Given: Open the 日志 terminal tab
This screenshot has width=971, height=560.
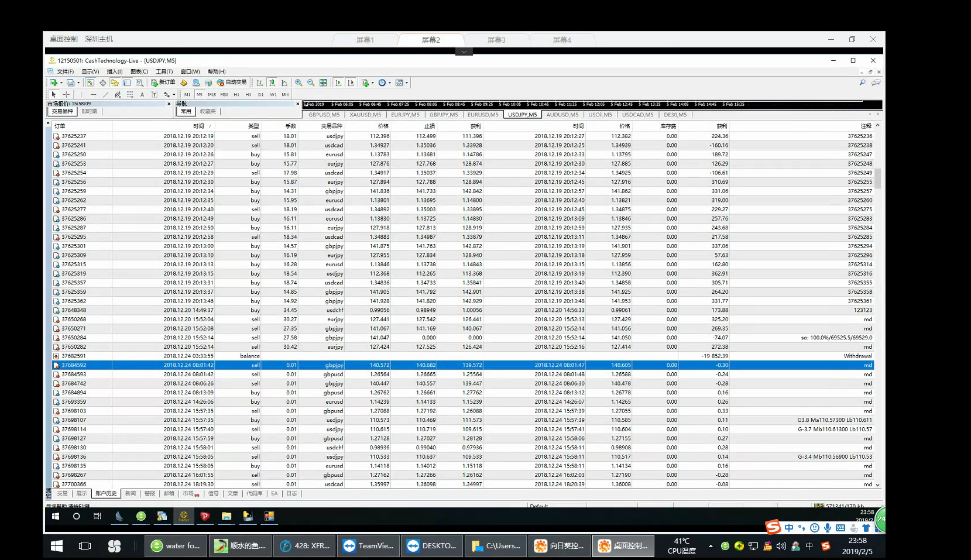Looking at the screenshot, I should pyautogui.click(x=291, y=493).
